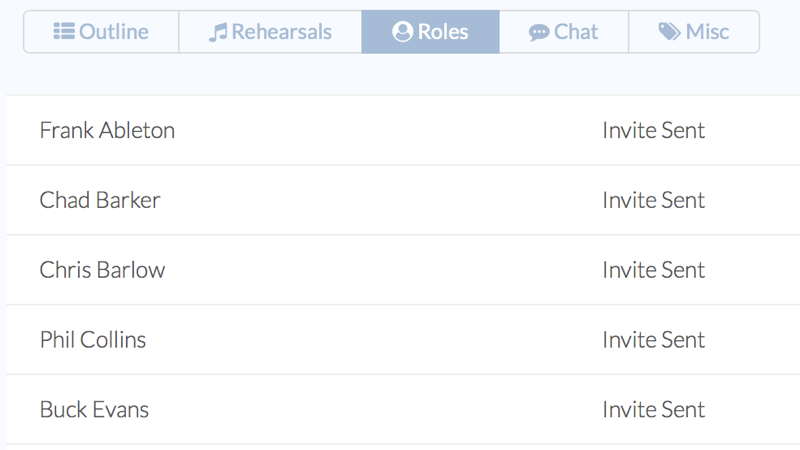Image resolution: width=800 pixels, height=450 pixels.
Task: Click the list icon on Outline tab
Action: [64, 32]
